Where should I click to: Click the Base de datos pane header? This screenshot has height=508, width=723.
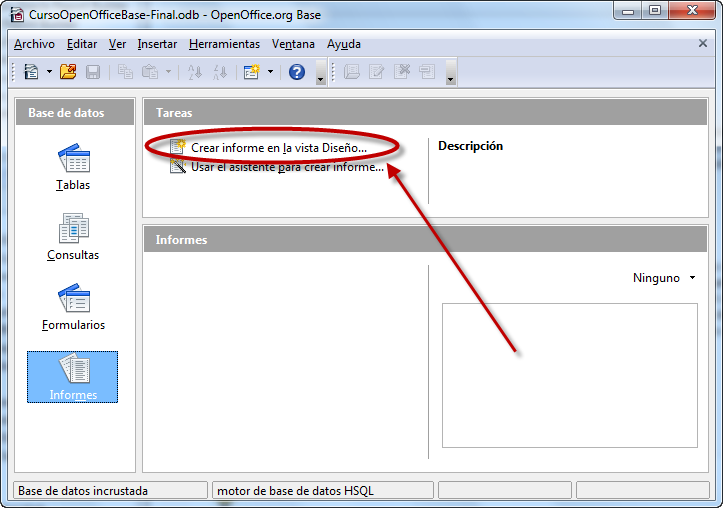75,112
